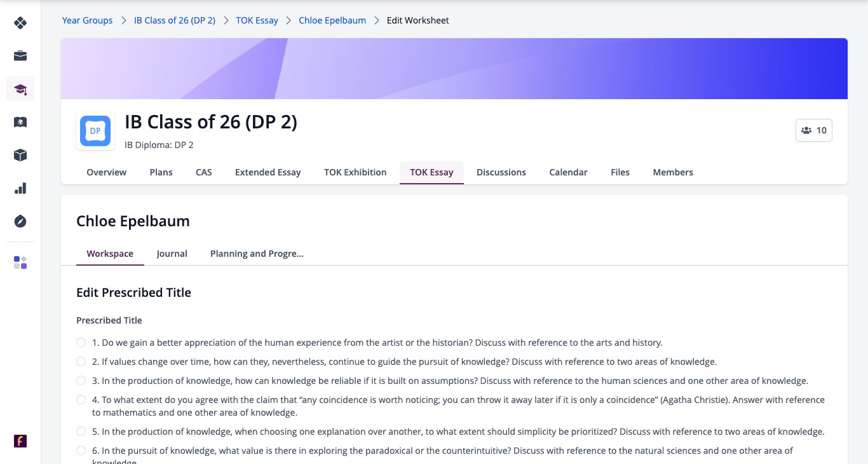868x464 pixels.
Task: Open the Members tab
Action: pyautogui.click(x=673, y=172)
